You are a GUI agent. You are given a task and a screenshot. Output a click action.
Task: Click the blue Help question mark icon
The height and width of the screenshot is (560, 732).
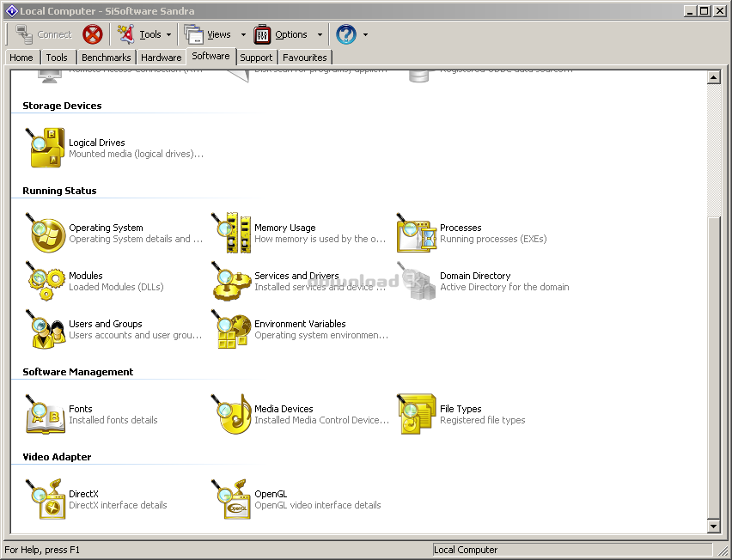pyautogui.click(x=346, y=34)
